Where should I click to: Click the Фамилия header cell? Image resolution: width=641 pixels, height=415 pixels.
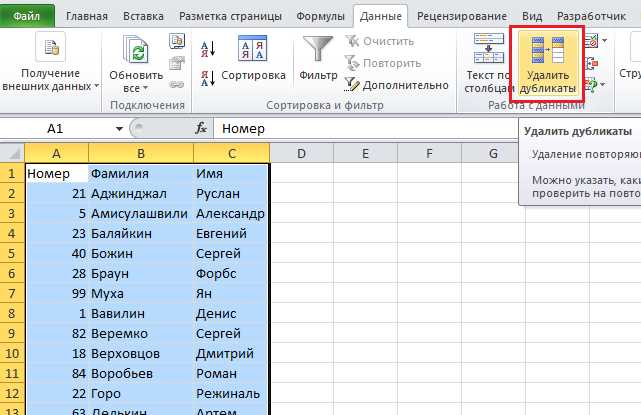coord(141,173)
